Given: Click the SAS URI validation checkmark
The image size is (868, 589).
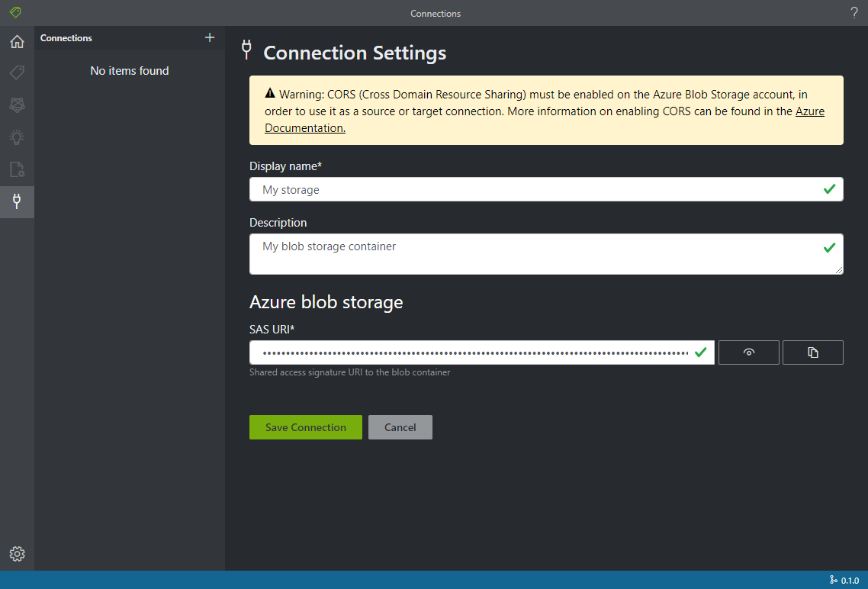Looking at the screenshot, I should (701, 352).
